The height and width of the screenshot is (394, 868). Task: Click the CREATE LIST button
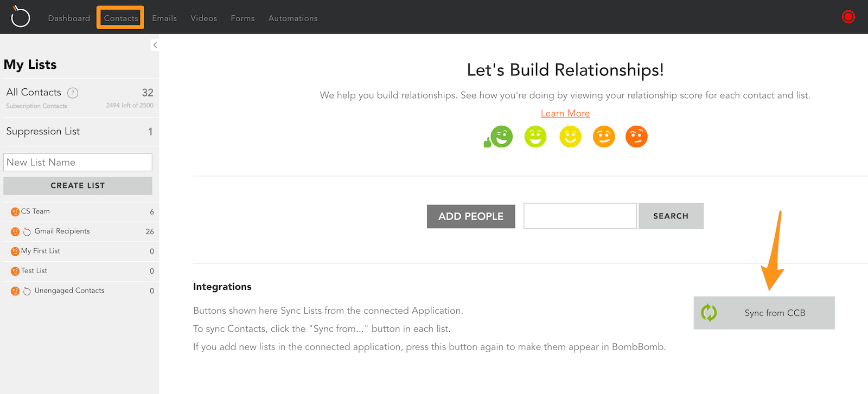[78, 185]
